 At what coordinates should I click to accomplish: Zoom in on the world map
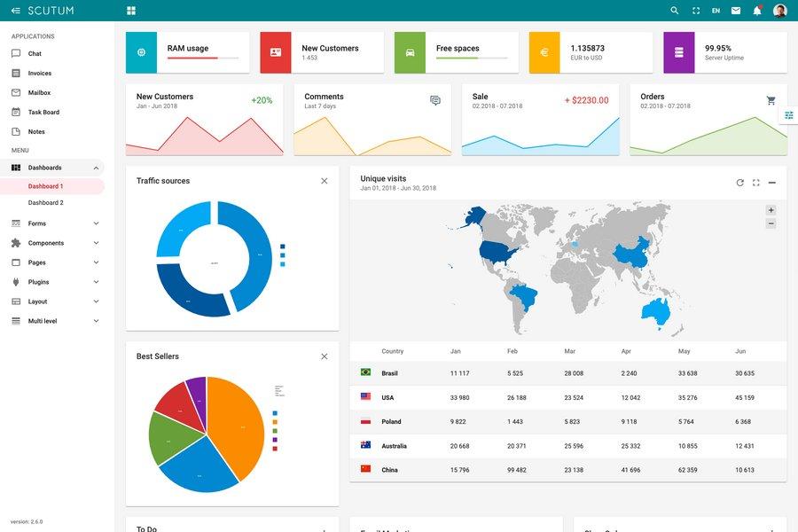coord(771,212)
